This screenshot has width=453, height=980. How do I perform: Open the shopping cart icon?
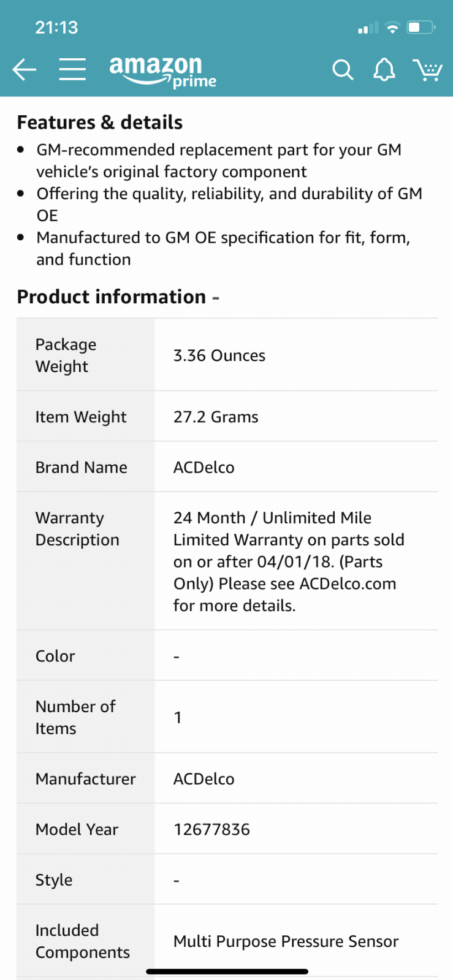(428, 70)
